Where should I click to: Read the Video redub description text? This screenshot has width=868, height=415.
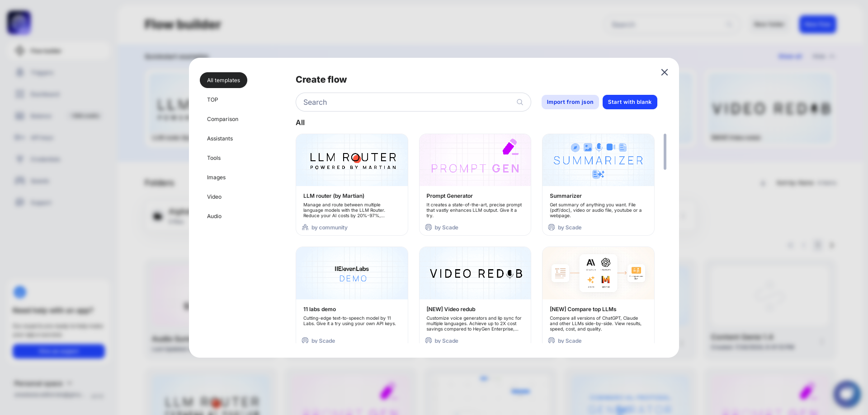[x=474, y=324]
